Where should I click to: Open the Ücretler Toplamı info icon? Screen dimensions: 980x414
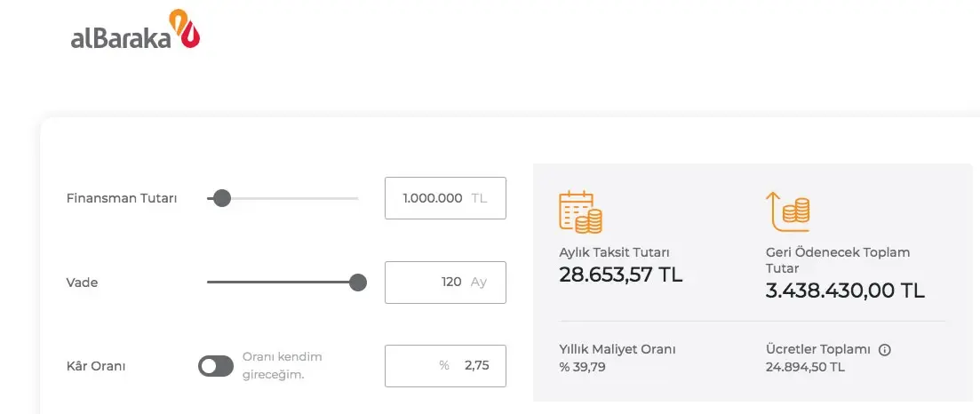[x=884, y=350]
